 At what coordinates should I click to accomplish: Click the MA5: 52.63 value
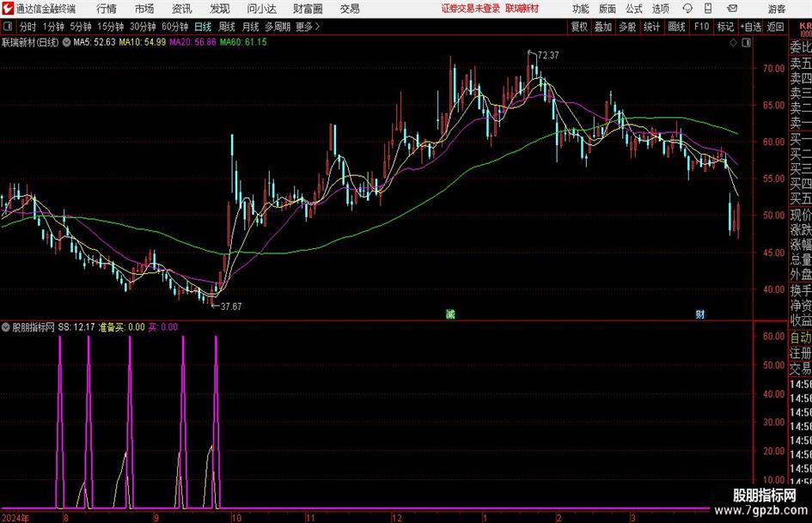click(x=95, y=42)
